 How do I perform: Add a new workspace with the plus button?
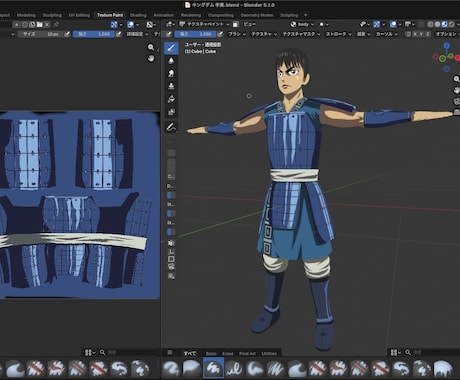[306, 15]
